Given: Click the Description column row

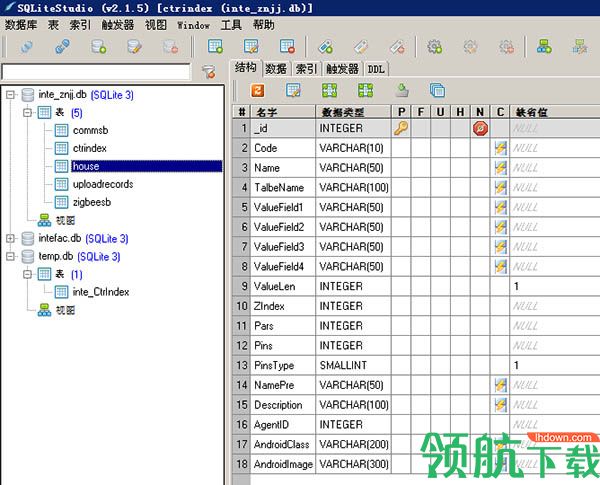Looking at the screenshot, I should coord(416,405).
